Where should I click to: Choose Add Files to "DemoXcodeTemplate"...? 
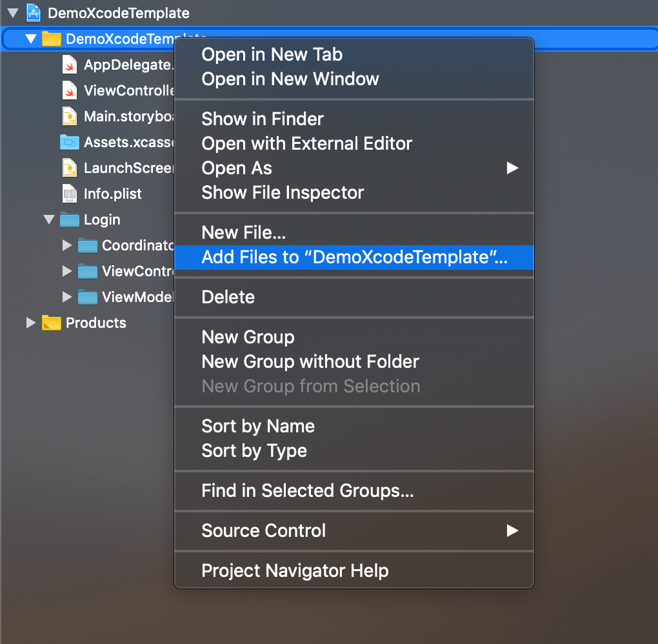[x=354, y=257]
